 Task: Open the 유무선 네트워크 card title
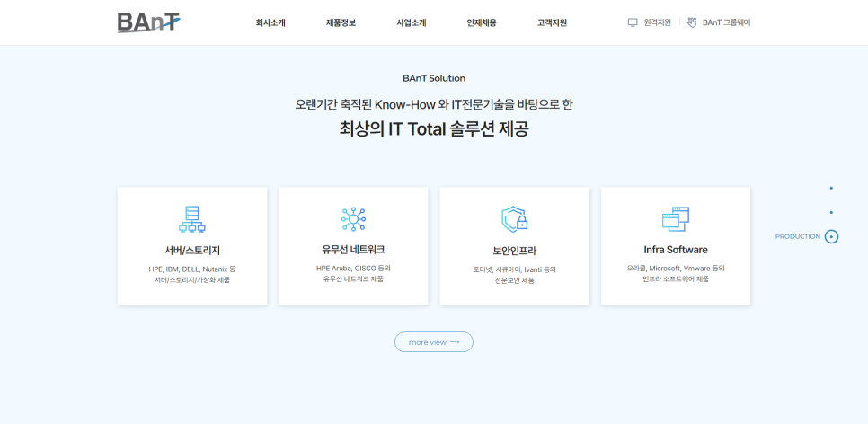(x=353, y=249)
